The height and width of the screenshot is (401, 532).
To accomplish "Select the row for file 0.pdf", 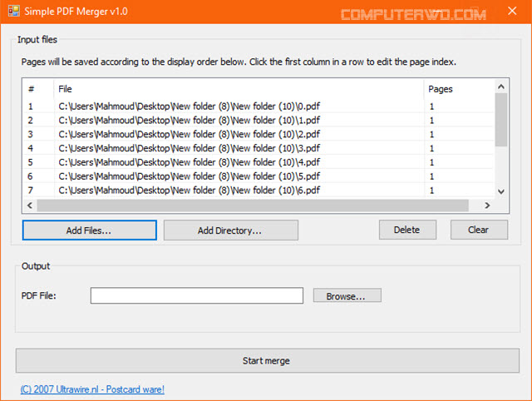I will [258, 106].
